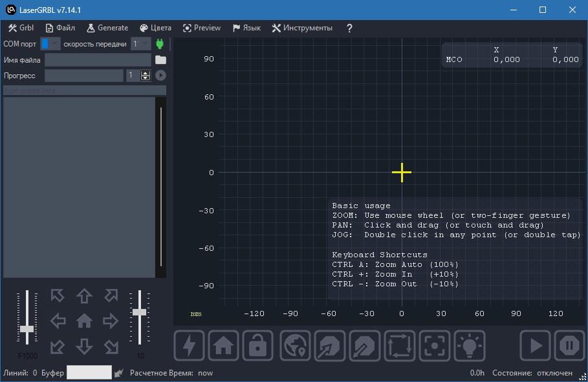Expand the COM порт dropdown

[x=50, y=44]
